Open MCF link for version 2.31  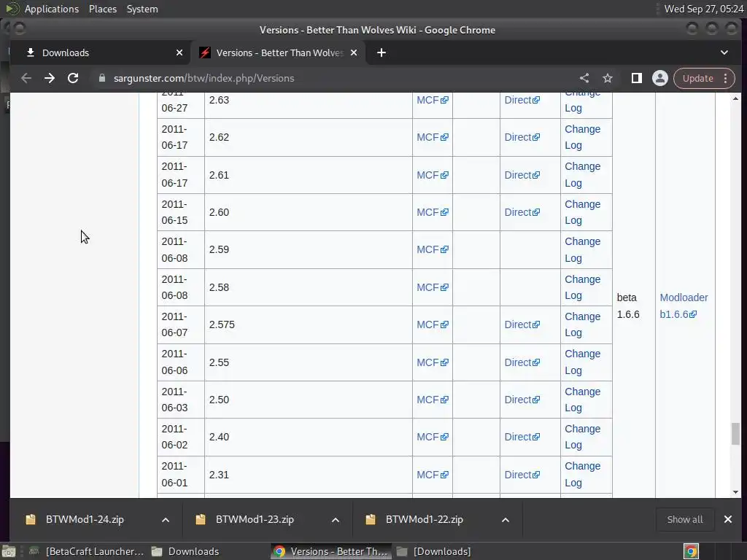click(x=432, y=475)
